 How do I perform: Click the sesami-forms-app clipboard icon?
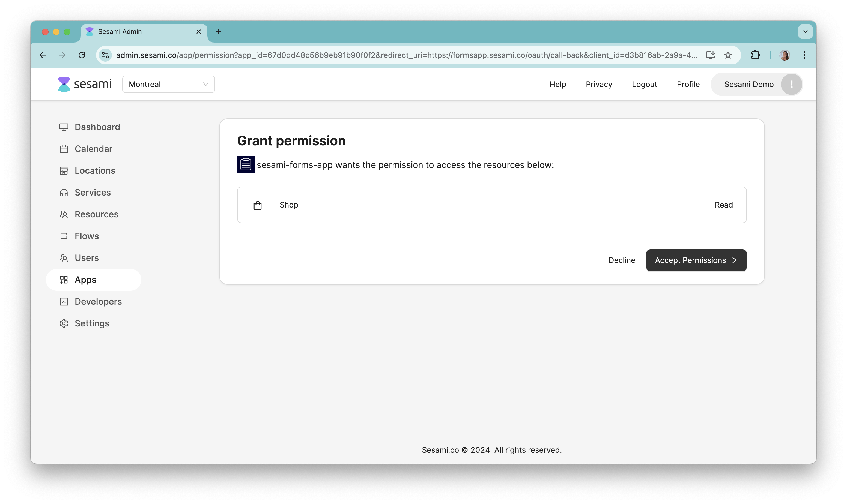[x=246, y=165]
